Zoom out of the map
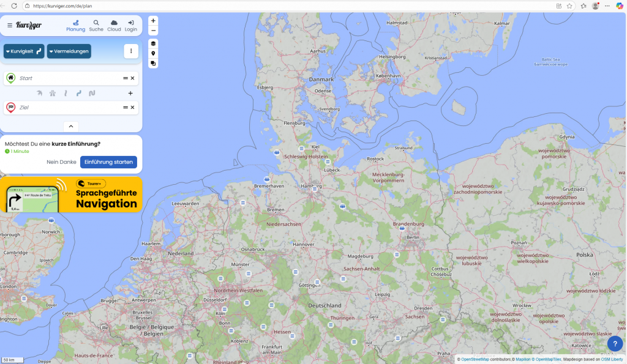Image resolution: width=627 pixels, height=364 pixels. point(153,31)
